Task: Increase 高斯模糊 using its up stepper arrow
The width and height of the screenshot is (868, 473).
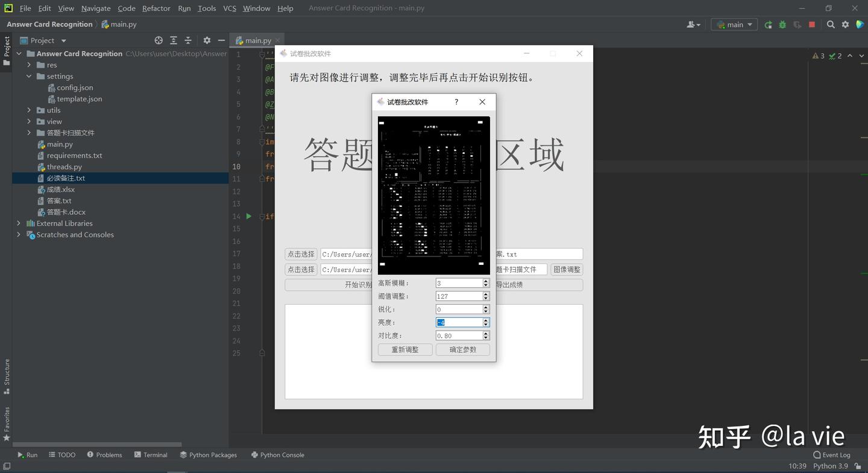Action: [485, 280]
